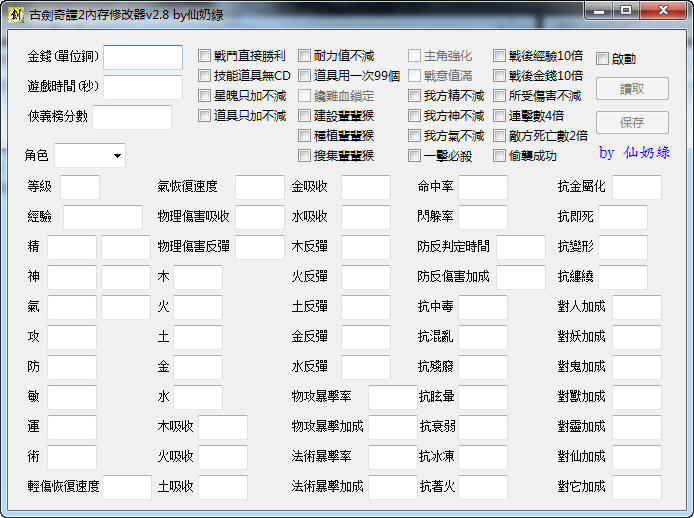Select the 俠義榜分數 input field
Image resolution: width=694 pixels, height=518 pixels.
pyautogui.click(x=131, y=117)
